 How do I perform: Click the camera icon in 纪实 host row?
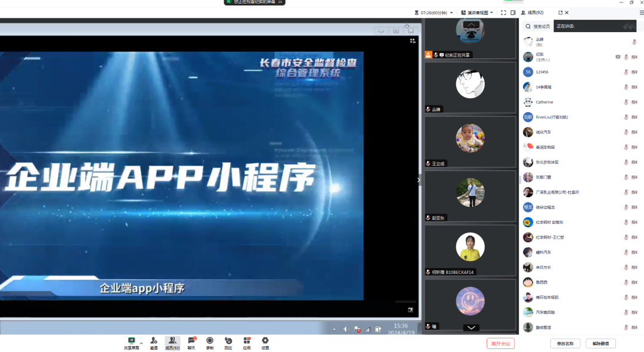click(634, 57)
